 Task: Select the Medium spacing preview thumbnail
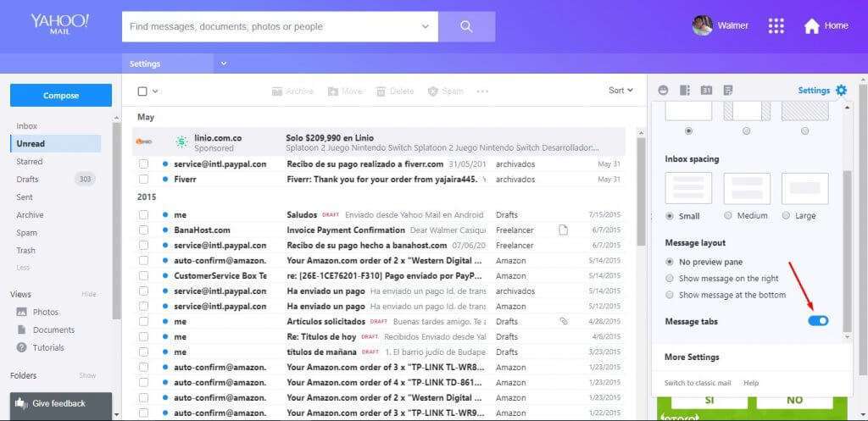(747, 189)
